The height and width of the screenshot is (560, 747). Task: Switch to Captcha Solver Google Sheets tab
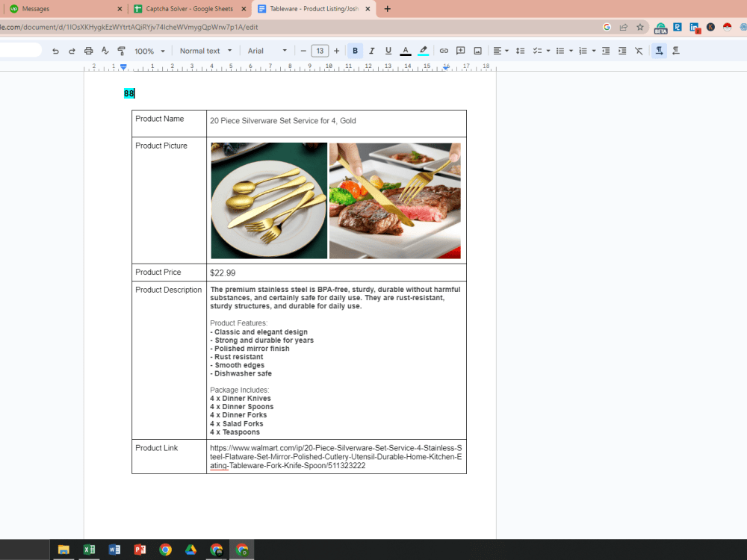pyautogui.click(x=189, y=8)
